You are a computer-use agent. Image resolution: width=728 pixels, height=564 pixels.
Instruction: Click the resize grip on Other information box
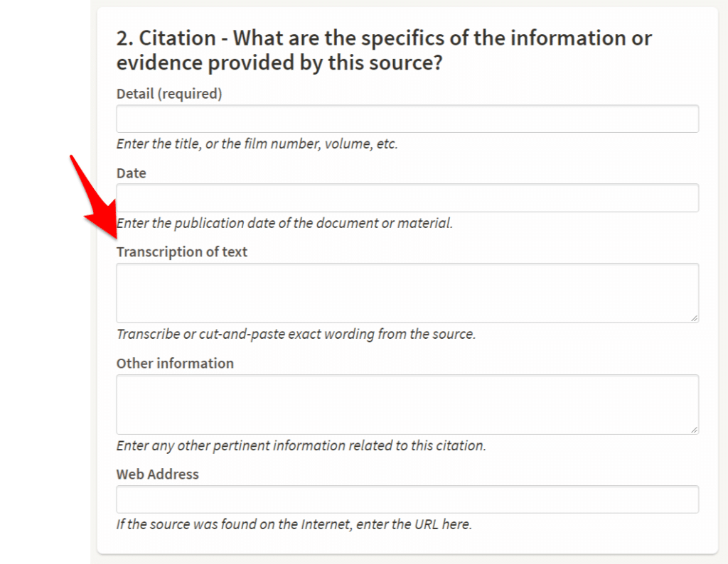pos(695,430)
